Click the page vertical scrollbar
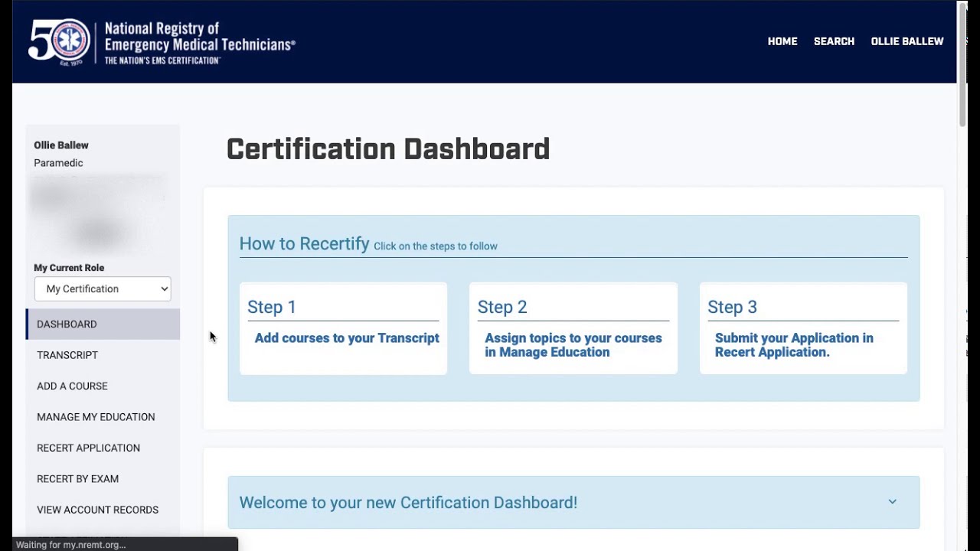980x551 pixels. (x=962, y=65)
